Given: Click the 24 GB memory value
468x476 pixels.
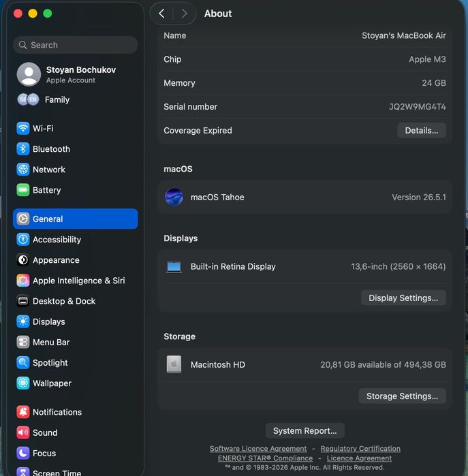Looking at the screenshot, I should [434, 83].
